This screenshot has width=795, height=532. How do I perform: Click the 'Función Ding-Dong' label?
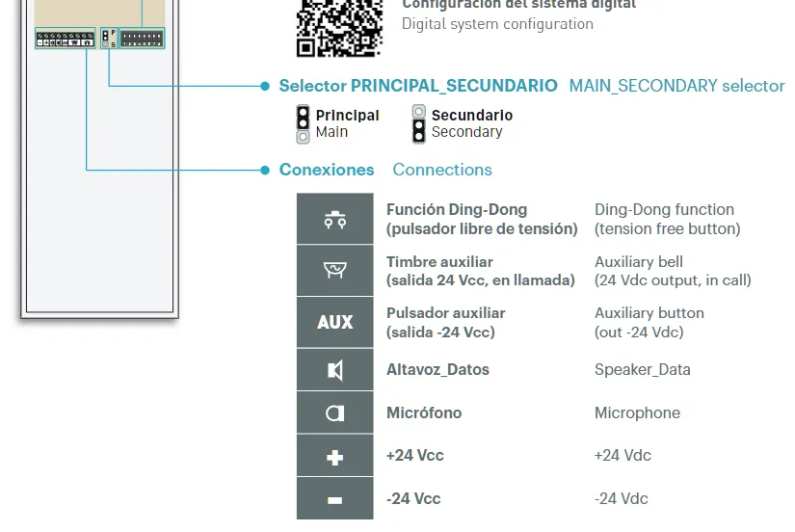(x=457, y=209)
